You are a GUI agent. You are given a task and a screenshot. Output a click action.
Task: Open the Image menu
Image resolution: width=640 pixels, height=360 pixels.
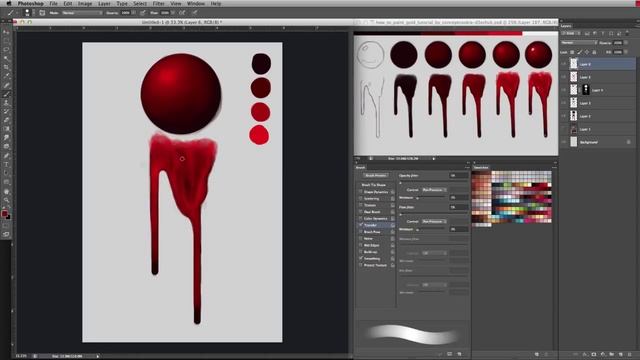tap(85, 3)
